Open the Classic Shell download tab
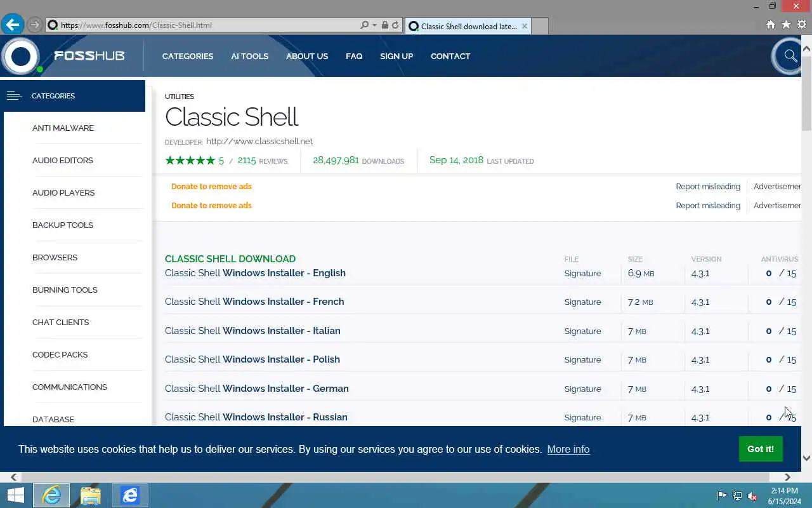The image size is (812, 508). coord(468,26)
